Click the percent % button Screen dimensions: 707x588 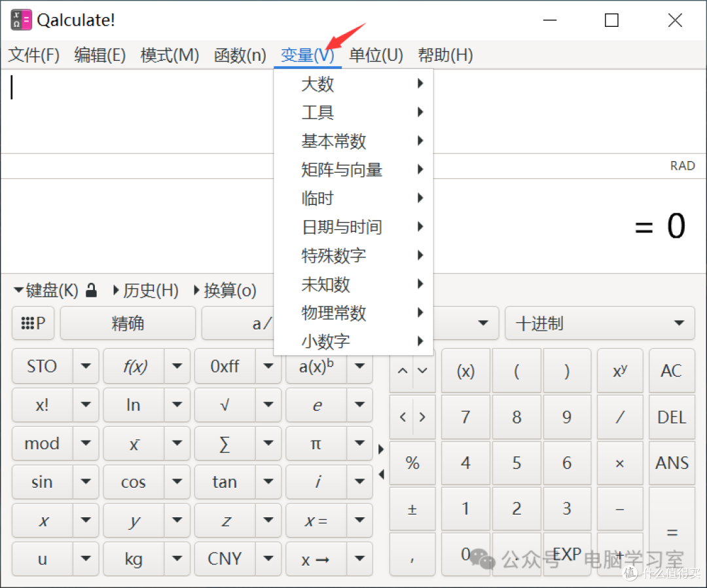pos(412,463)
